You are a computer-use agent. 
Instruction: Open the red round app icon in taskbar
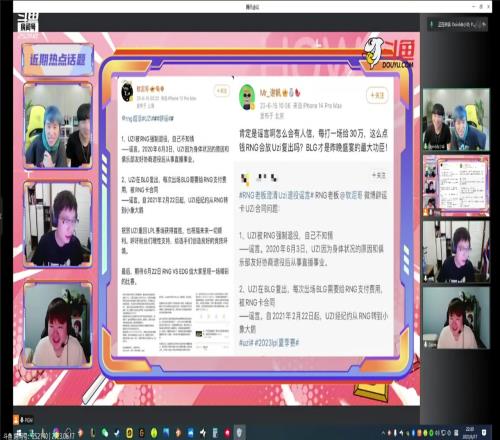[x=228, y=433]
